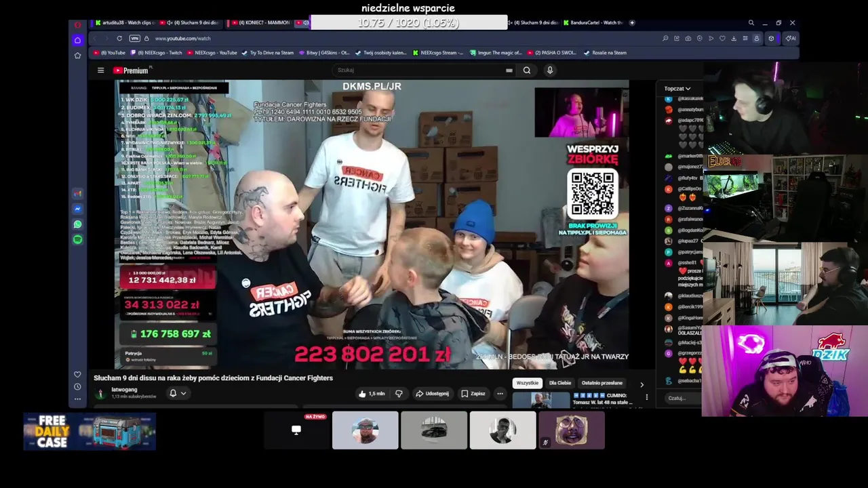868x488 pixels.
Task: Expand the Topczat chat mode dropdown
Action: 677,89
